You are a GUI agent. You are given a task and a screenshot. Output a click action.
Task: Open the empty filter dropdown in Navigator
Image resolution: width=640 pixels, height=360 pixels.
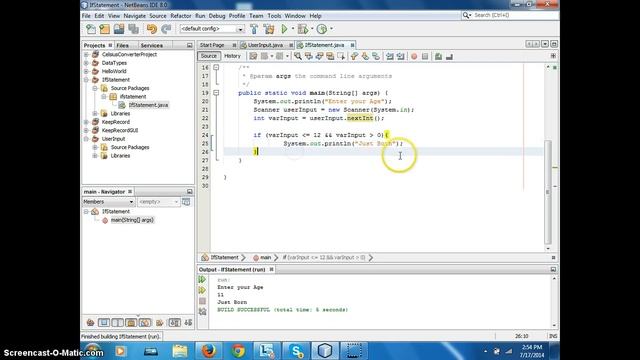158,202
